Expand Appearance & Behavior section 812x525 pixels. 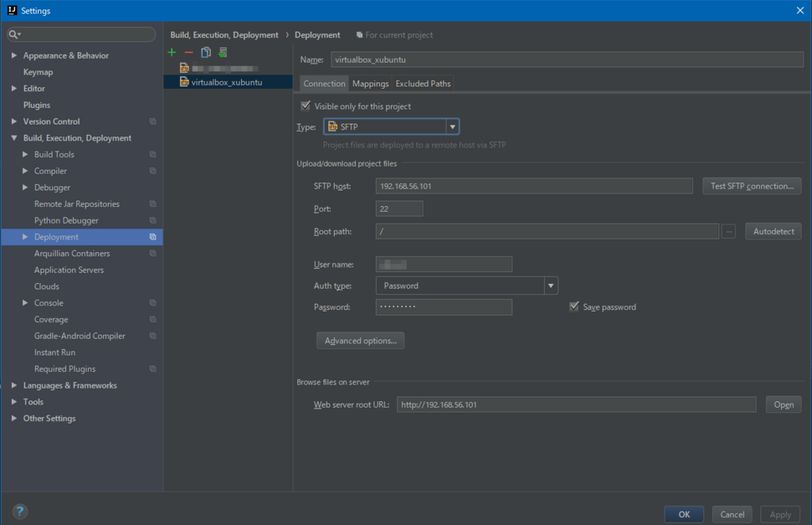[x=14, y=56]
